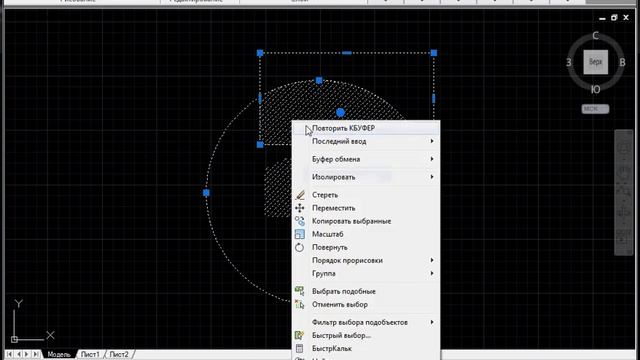Go to the previous layout tab arrow
The width and height of the screenshot is (640, 360).
tap(18, 354)
